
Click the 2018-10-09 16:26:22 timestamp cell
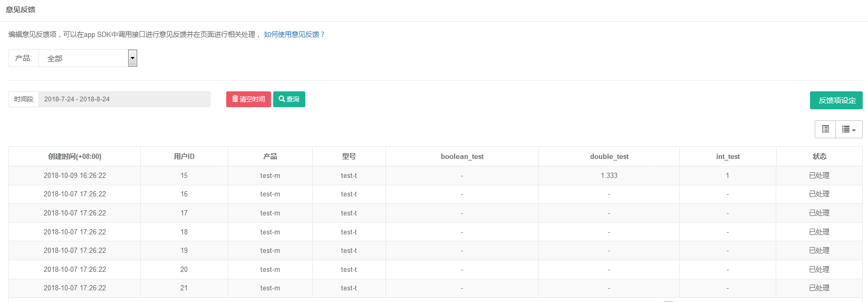click(74, 175)
